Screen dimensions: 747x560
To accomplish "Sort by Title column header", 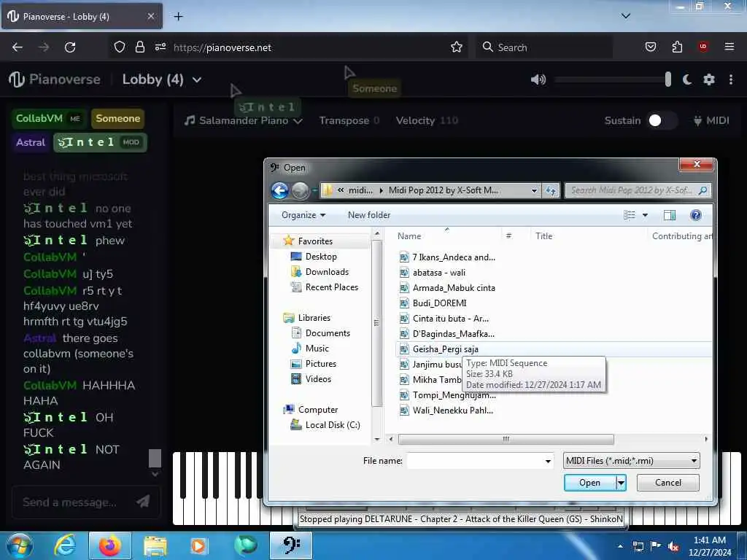I will coord(543,236).
